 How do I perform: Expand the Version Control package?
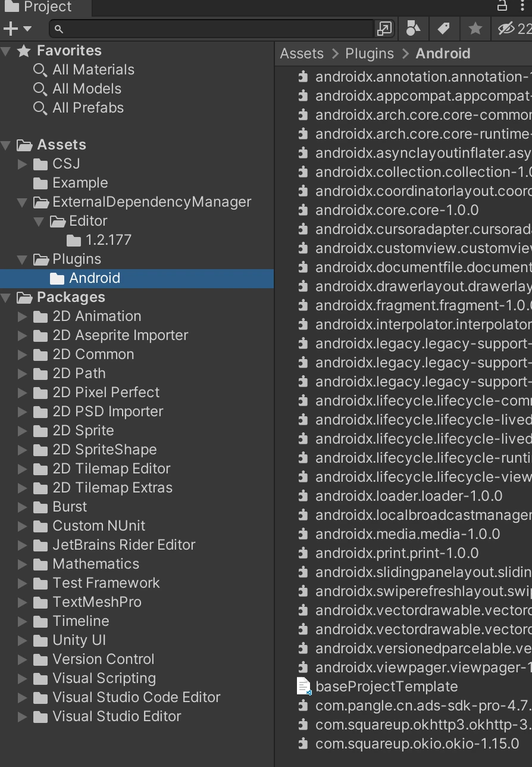click(x=23, y=659)
